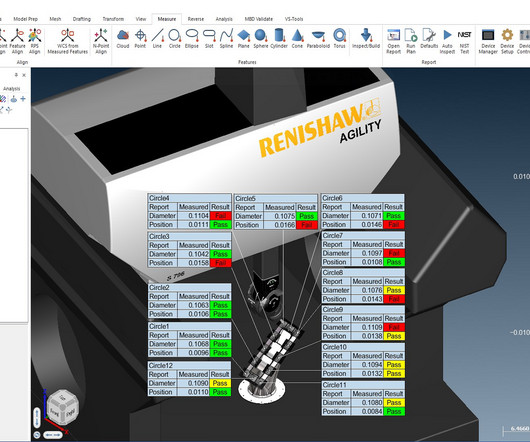Select the RPS Align tool
The image size is (530, 442).
click(34, 41)
